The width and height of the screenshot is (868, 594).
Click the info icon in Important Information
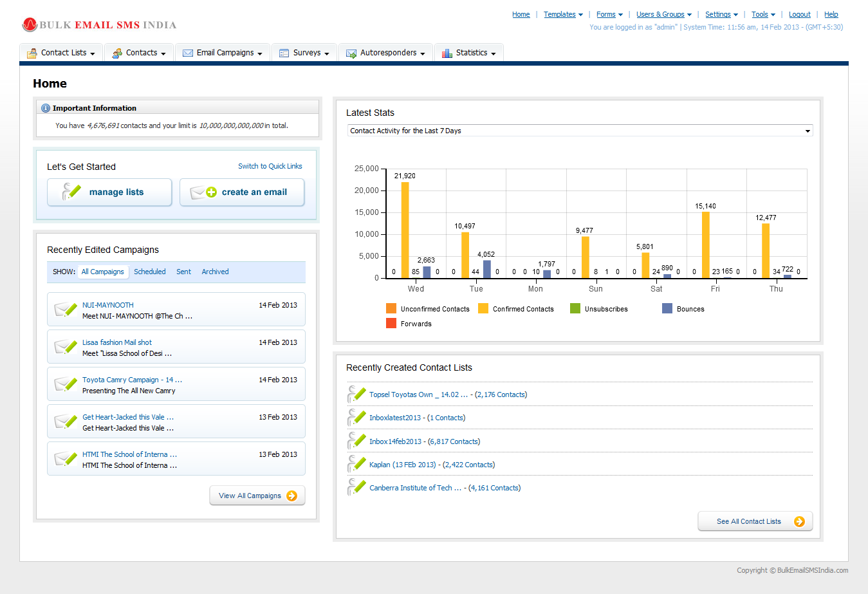click(x=46, y=108)
